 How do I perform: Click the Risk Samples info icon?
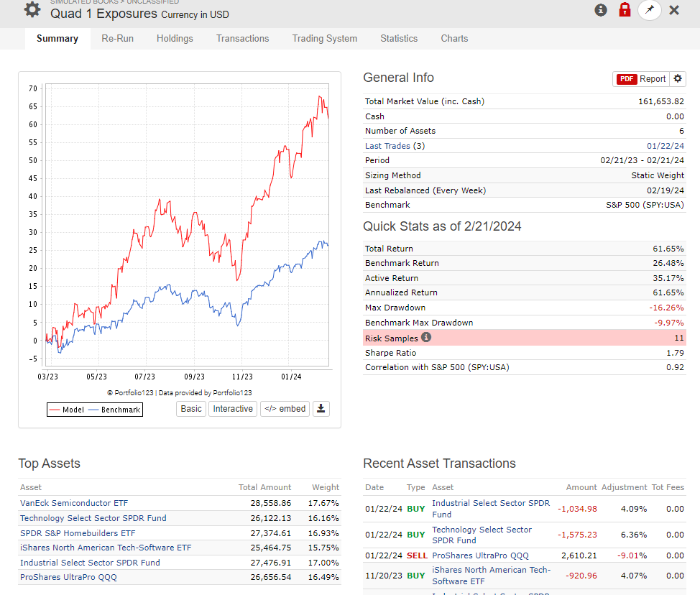pyautogui.click(x=426, y=337)
